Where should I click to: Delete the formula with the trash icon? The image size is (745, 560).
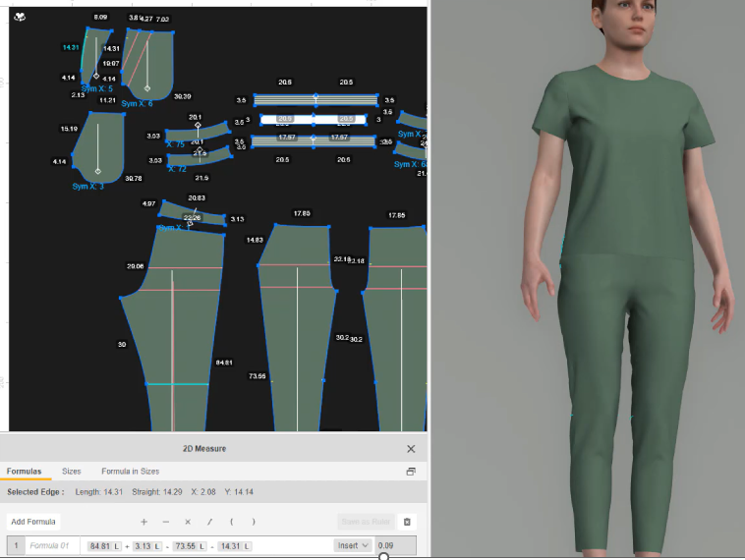[x=407, y=522]
